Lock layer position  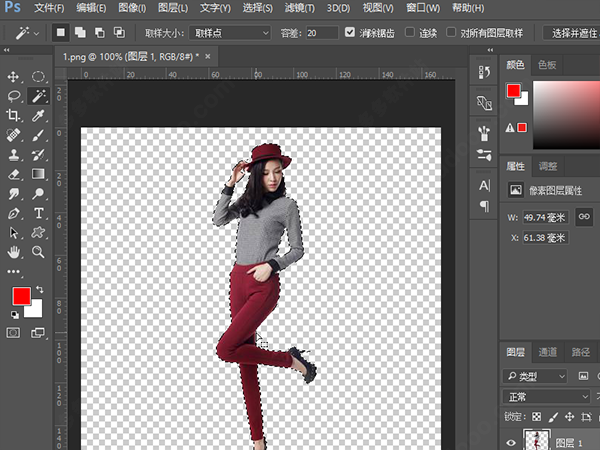click(x=569, y=417)
